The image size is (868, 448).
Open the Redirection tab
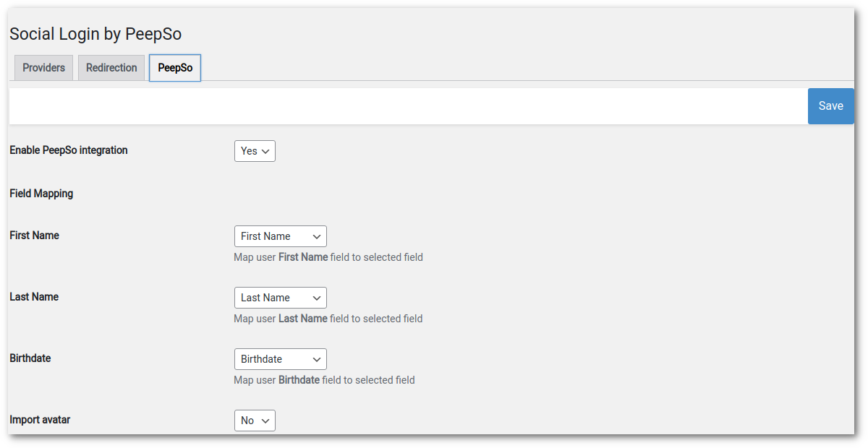(x=111, y=68)
